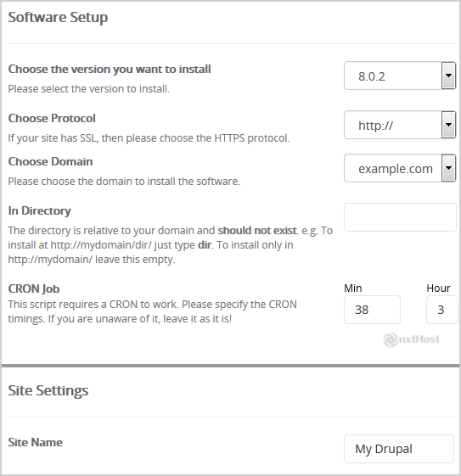Click the Hour label above the 3 field

click(438, 288)
